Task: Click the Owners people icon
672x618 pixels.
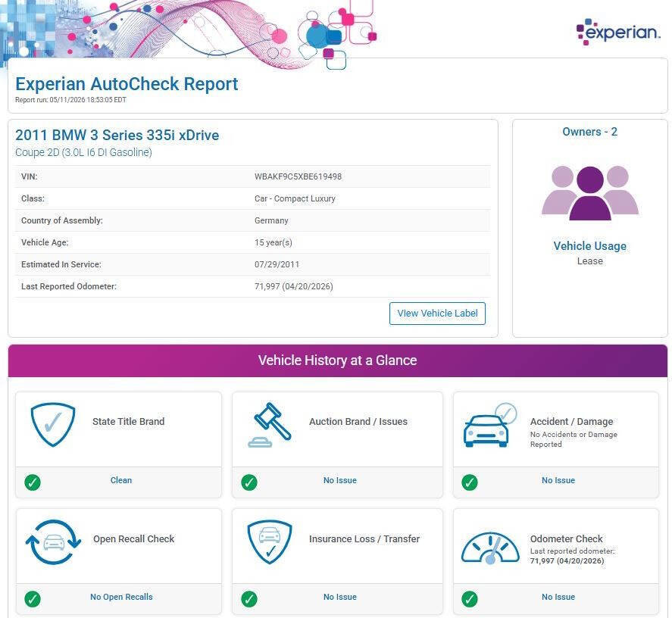Action: click(x=590, y=193)
